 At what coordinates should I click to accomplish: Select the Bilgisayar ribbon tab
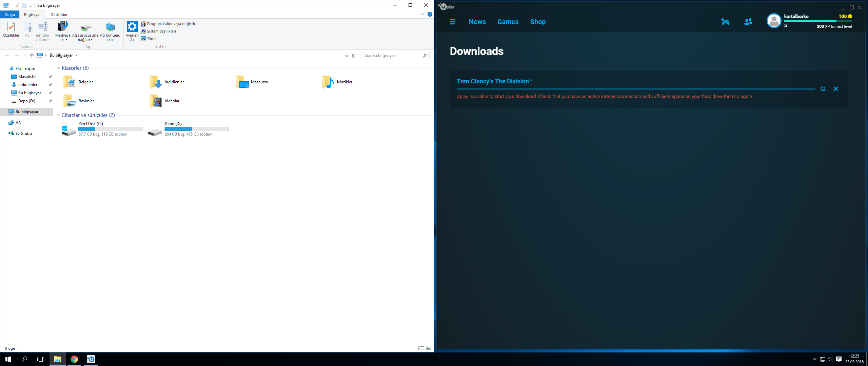32,15
